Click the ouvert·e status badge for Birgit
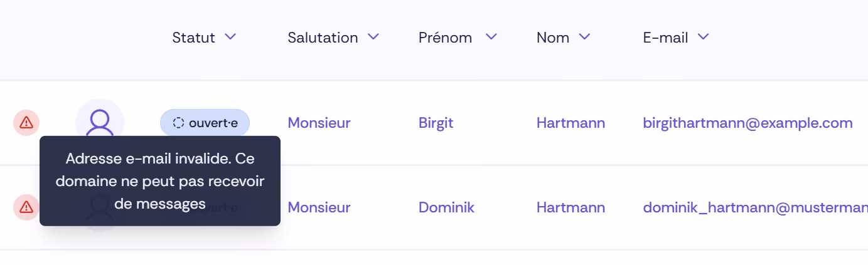 205,123
